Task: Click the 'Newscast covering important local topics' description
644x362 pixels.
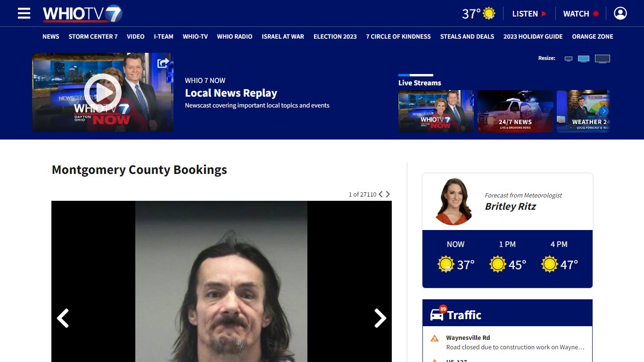Action: tap(257, 106)
